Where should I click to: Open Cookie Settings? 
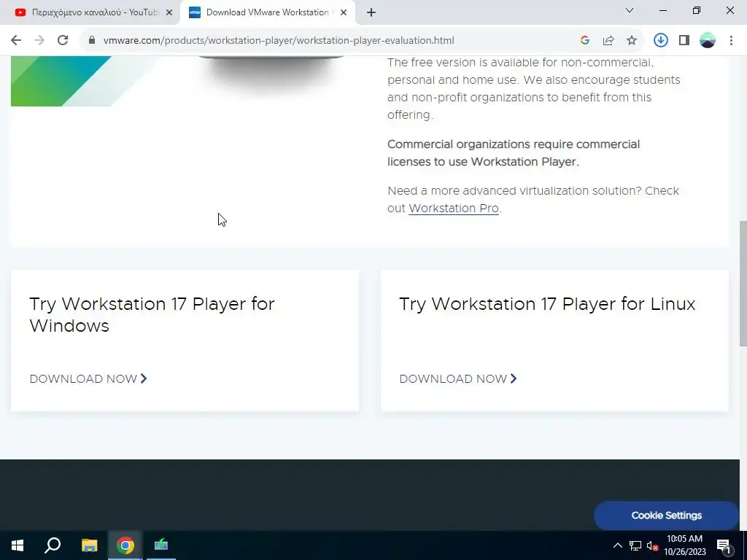coord(666,516)
